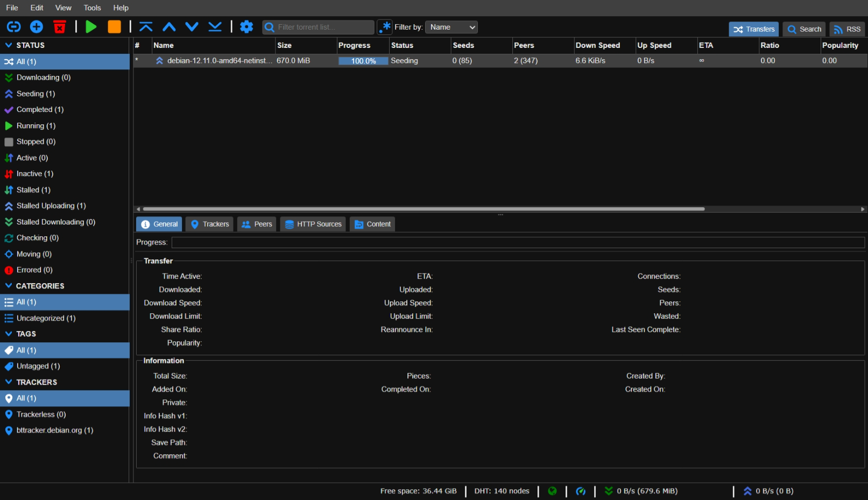The width and height of the screenshot is (868, 500).
Task: Click the Add Torrent Link icon
Action: point(13,27)
